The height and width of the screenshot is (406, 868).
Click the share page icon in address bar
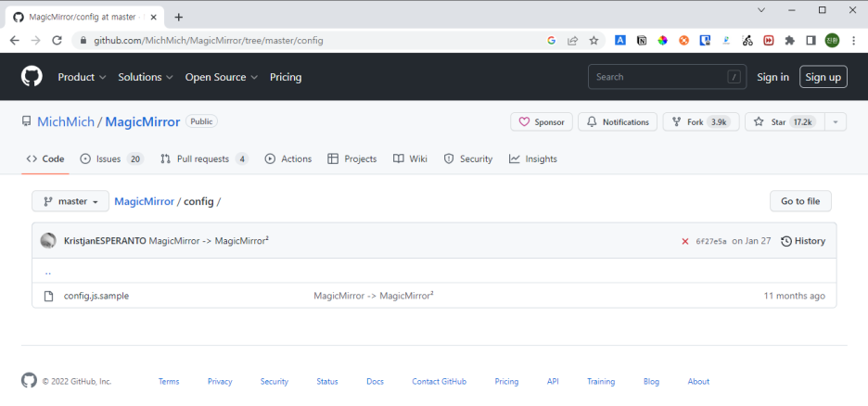pyautogui.click(x=572, y=41)
